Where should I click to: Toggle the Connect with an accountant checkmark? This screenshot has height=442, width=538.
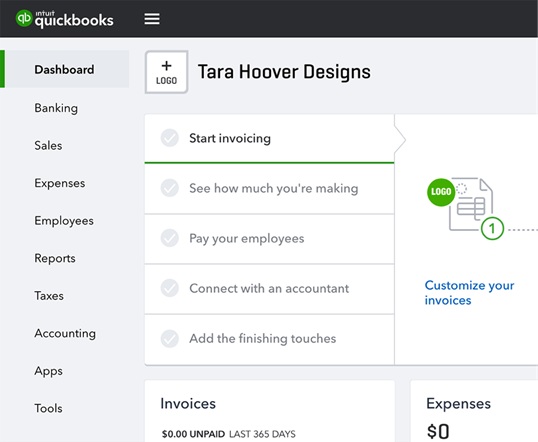[x=169, y=288]
